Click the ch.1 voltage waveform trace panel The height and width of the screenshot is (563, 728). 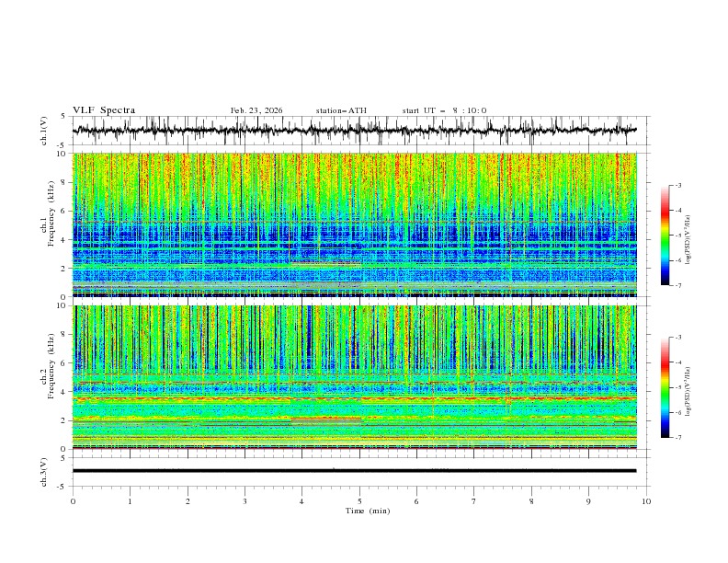click(x=361, y=131)
